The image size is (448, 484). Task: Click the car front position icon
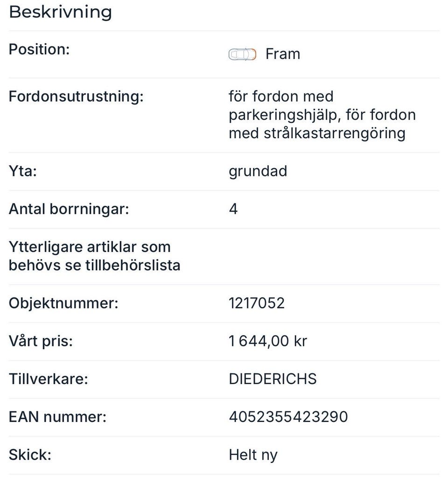tap(242, 55)
